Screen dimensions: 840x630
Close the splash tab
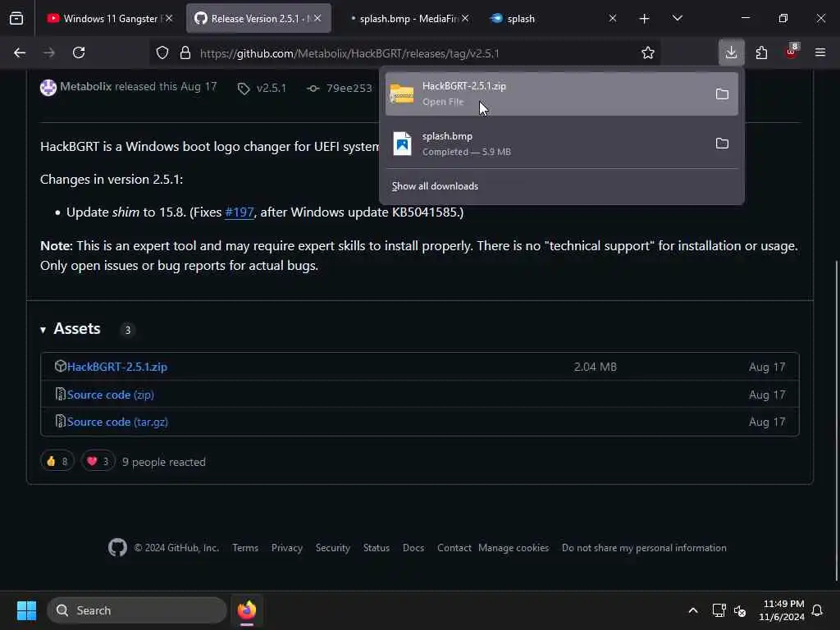613,18
